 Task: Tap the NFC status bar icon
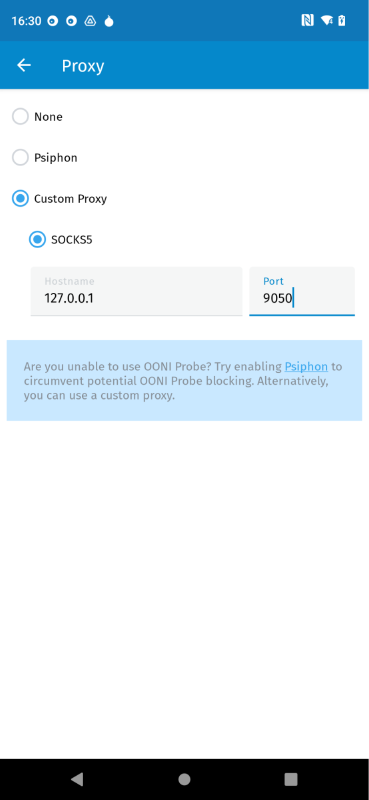click(307, 20)
